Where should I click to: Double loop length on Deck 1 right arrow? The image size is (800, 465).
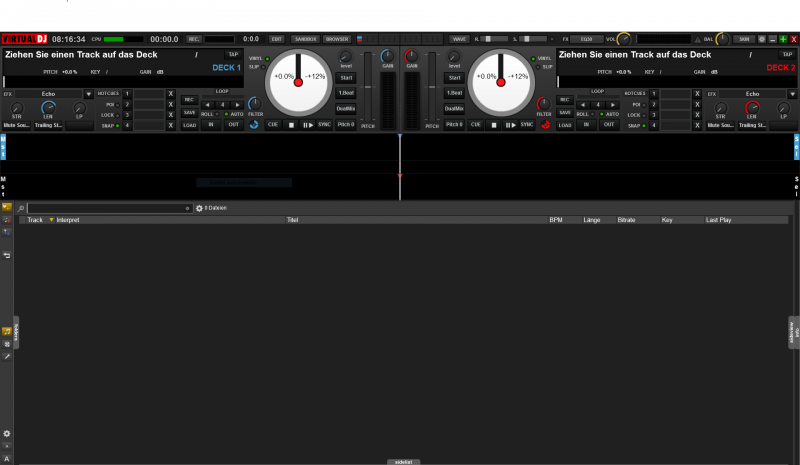[x=237, y=105]
